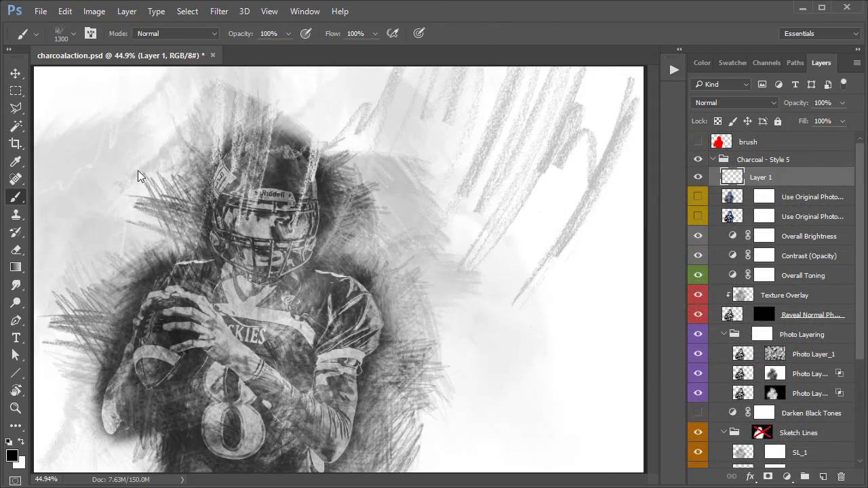Switch to the Paths tab
Image resolution: width=868 pixels, height=488 pixels.
[795, 62]
